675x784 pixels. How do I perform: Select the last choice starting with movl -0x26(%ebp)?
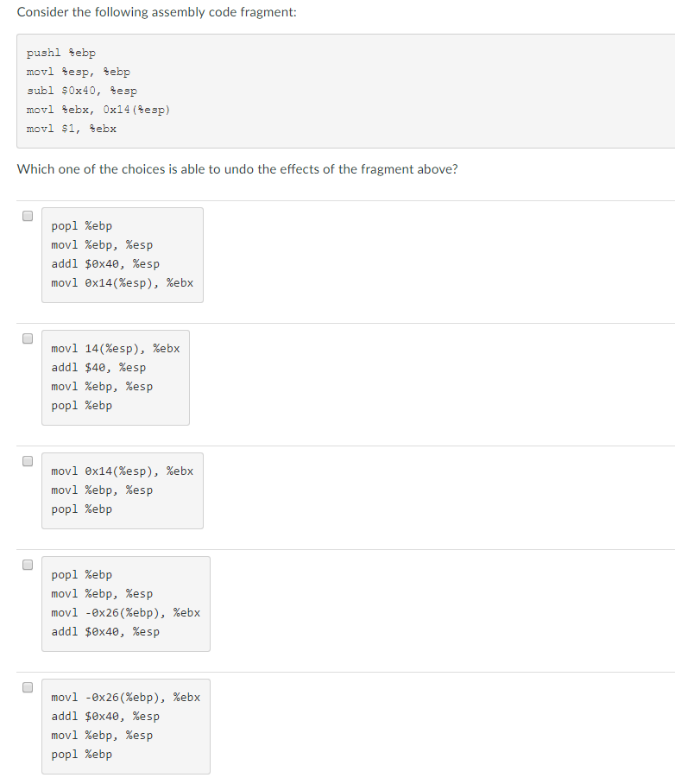coord(28,687)
